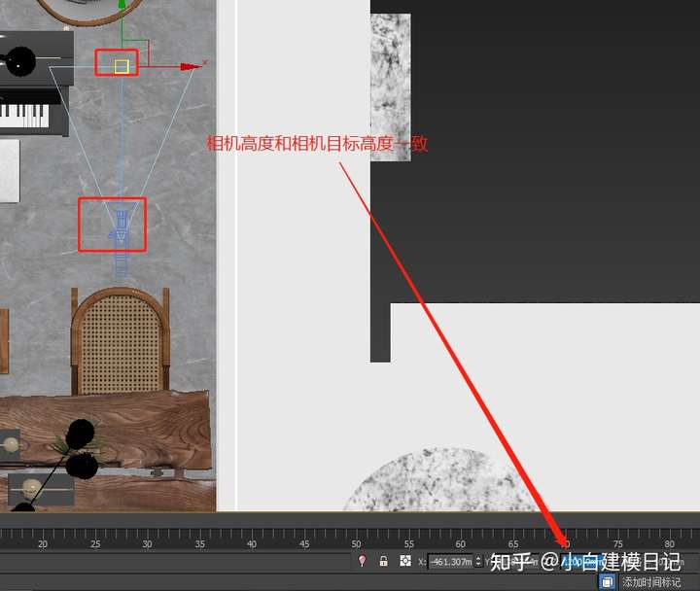Image resolution: width=700 pixels, height=591 pixels.
Task: Click frame 65 on the timeline
Action: (x=513, y=543)
